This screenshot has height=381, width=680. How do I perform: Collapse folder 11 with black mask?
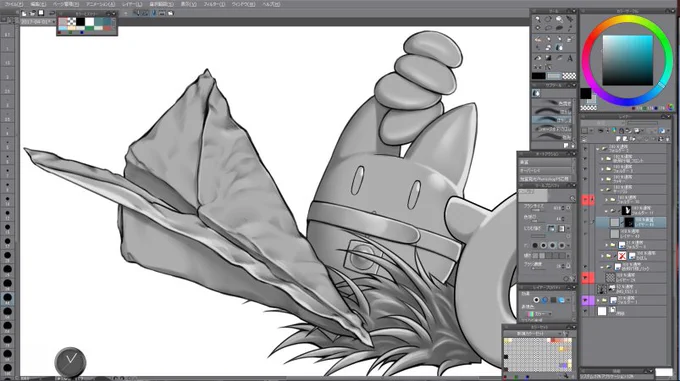click(606, 211)
